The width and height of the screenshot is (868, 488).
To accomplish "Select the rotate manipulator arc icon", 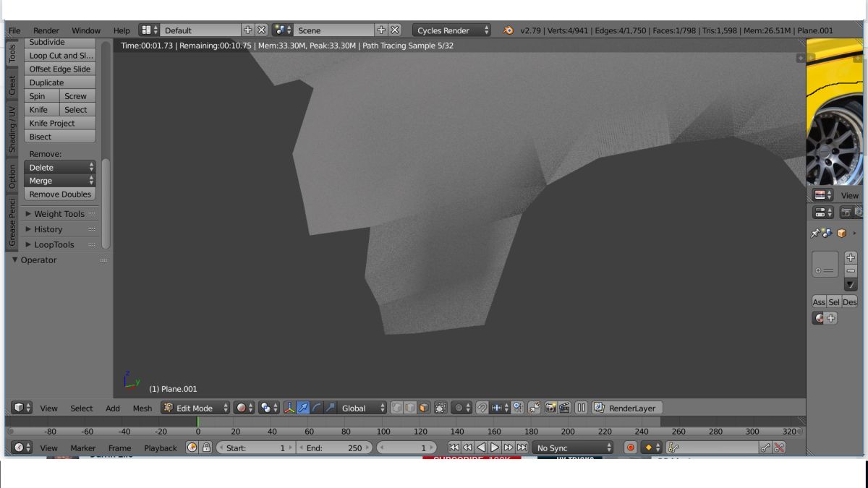I will point(316,408).
